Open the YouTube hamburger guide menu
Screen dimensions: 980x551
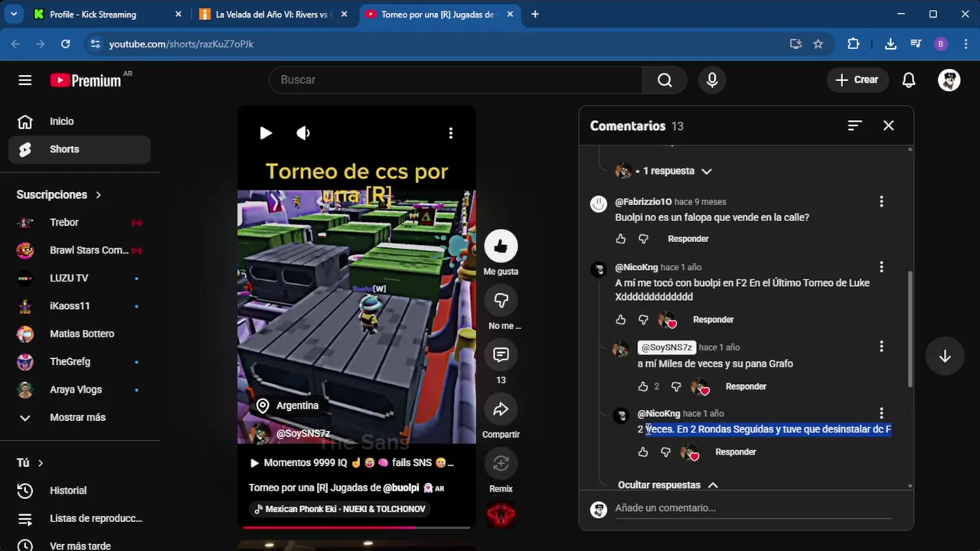pyautogui.click(x=25, y=80)
